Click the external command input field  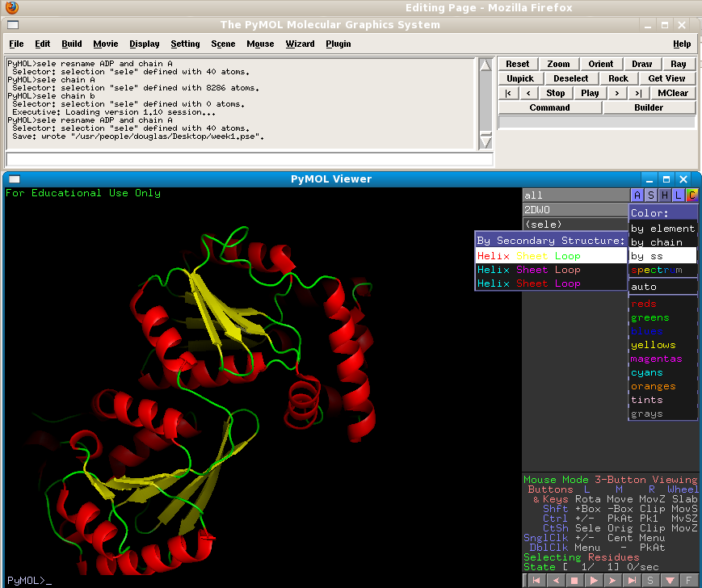pos(249,159)
